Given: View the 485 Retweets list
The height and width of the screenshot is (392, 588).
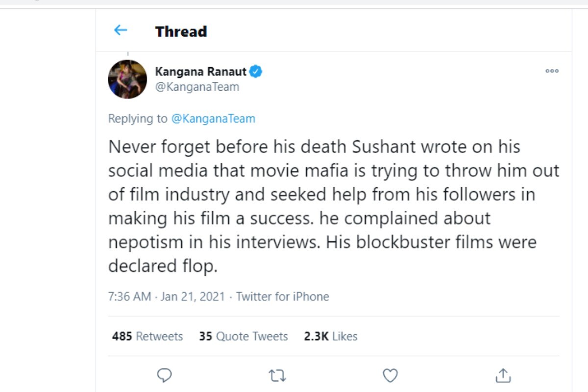Looking at the screenshot, I should [147, 336].
